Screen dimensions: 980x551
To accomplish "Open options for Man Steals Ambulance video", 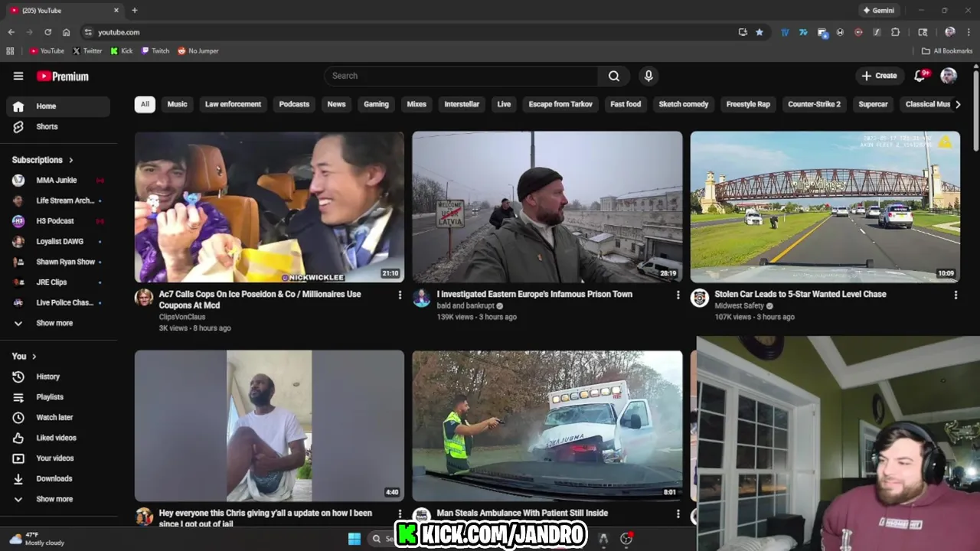I will point(678,514).
